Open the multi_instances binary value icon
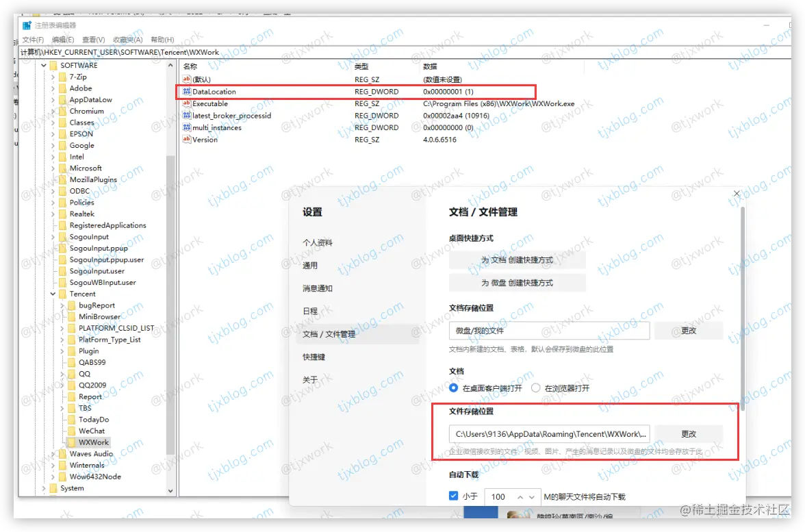805x532 pixels. click(186, 127)
